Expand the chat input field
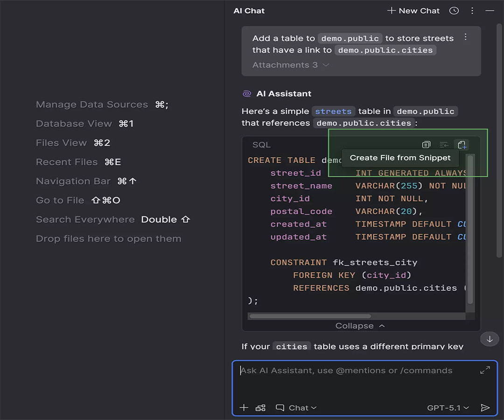This screenshot has width=504, height=420. pyautogui.click(x=485, y=370)
